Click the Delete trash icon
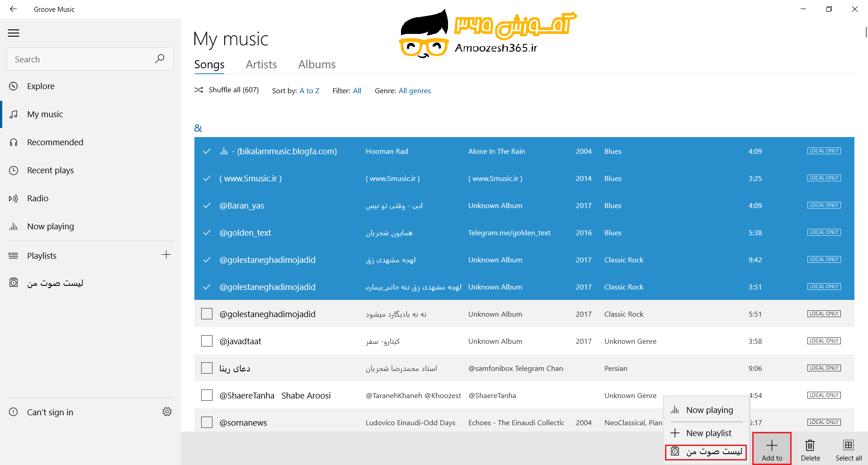The width and height of the screenshot is (868, 465). (810, 446)
